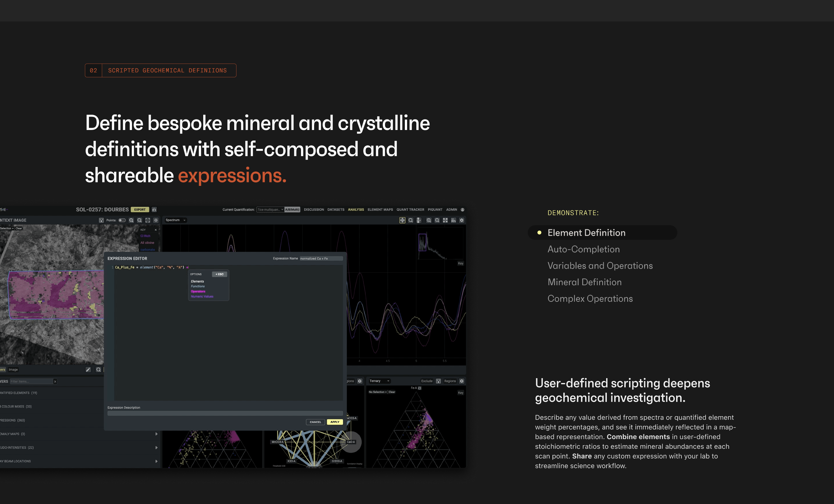Open the ELEMENT MAPS tab
834x504 pixels.
click(x=381, y=210)
